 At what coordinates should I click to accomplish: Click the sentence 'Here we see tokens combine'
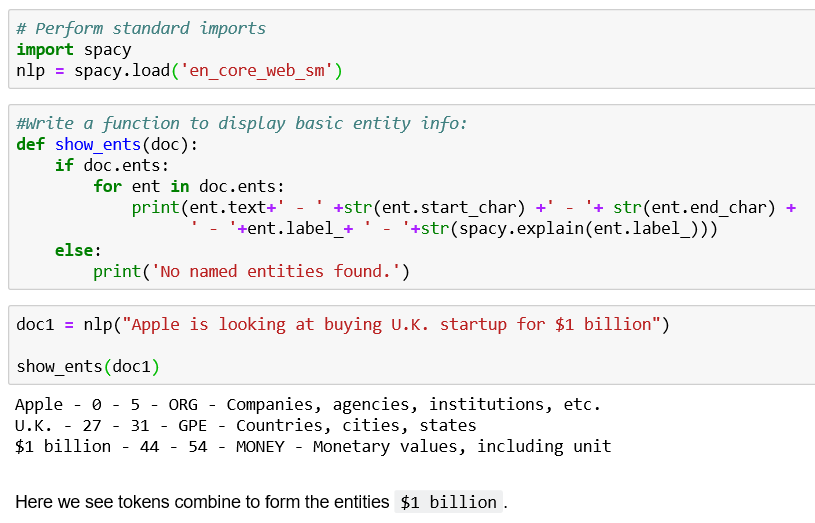261,502
